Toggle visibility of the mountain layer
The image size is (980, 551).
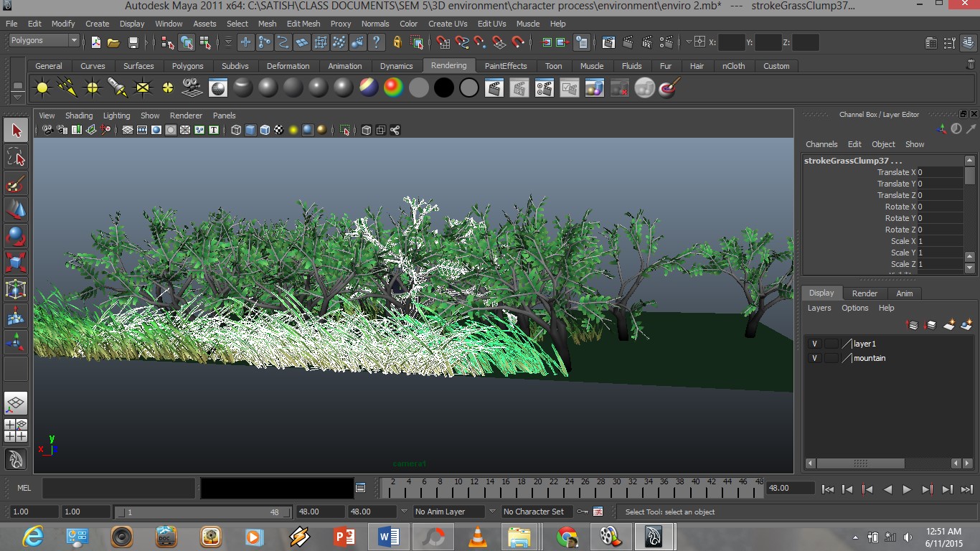(x=814, y=358)
